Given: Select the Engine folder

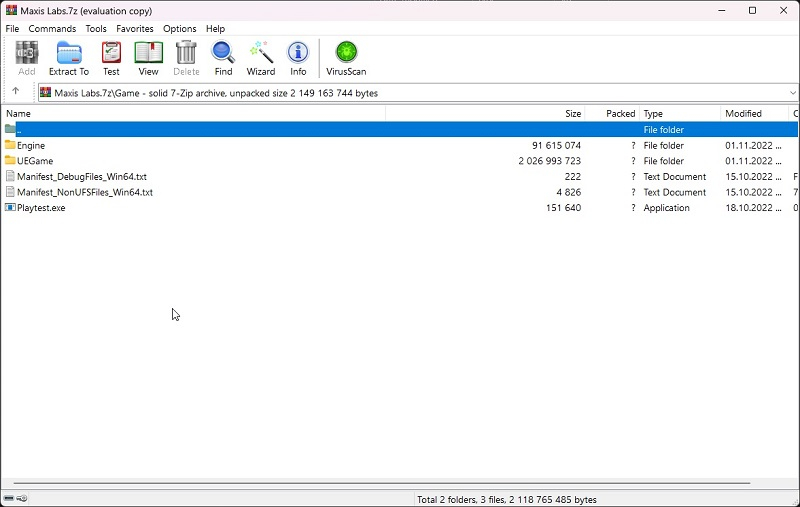Looking at the screenshot, I should (31, 146).
